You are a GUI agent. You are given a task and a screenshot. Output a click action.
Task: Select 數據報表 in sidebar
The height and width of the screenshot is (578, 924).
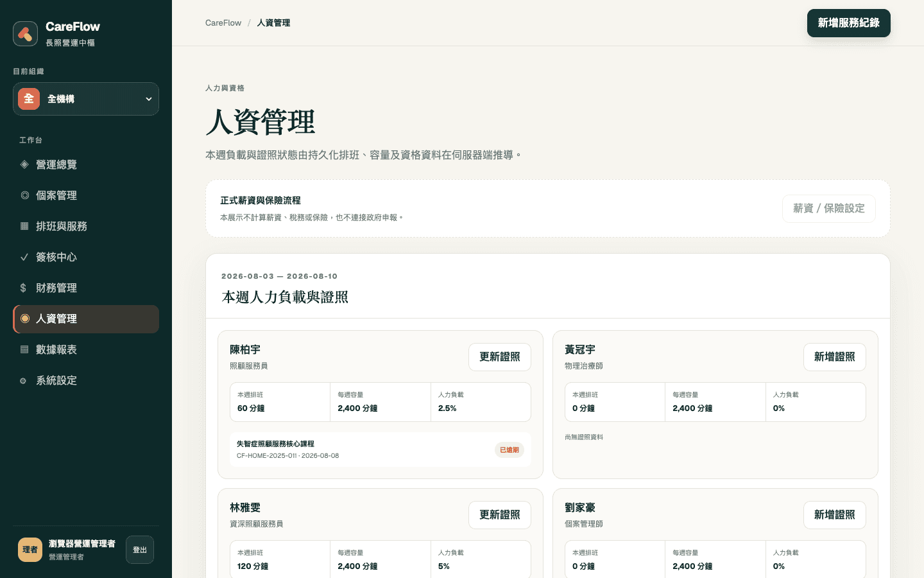(x=86, y=349)
